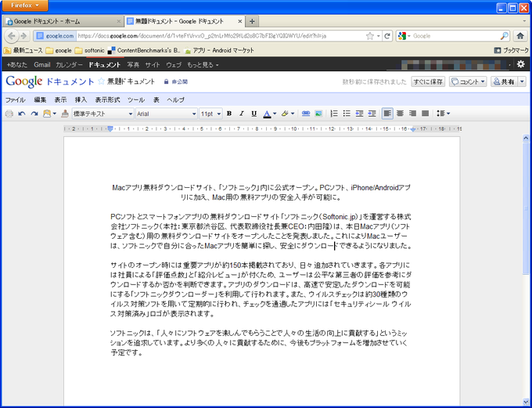
Task: Undo the last edit
Action: 22,114
